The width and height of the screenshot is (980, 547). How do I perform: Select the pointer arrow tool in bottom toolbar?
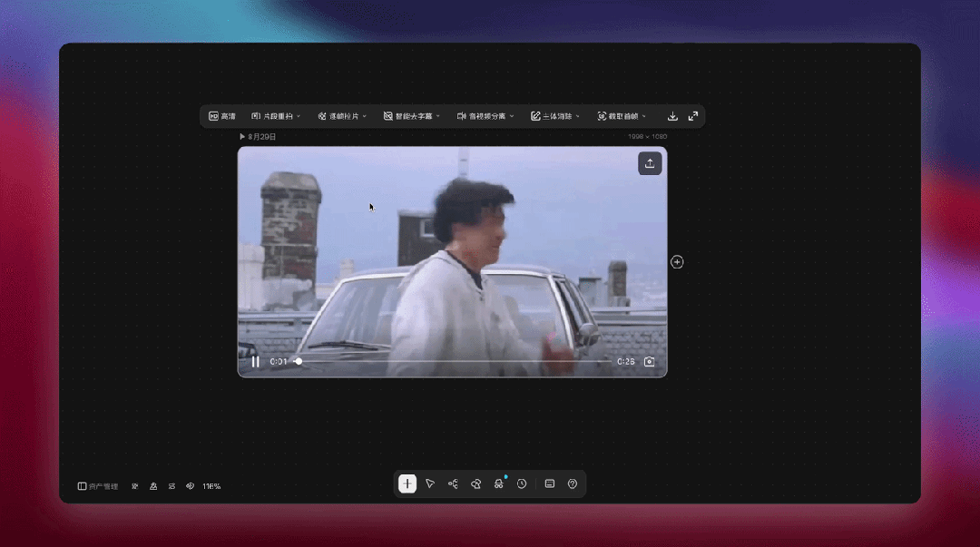pyautogui.click(x=430, y=484)
